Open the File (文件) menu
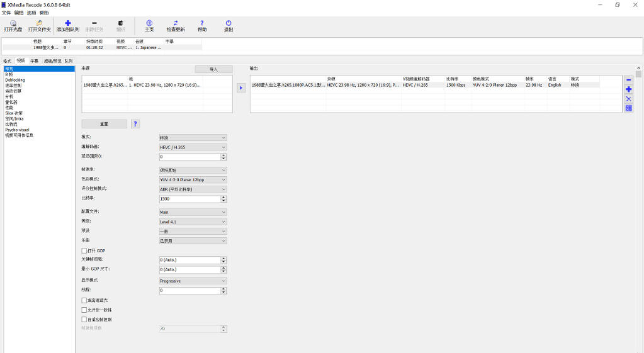Screen dimensions: 644x353 [6, 13]
